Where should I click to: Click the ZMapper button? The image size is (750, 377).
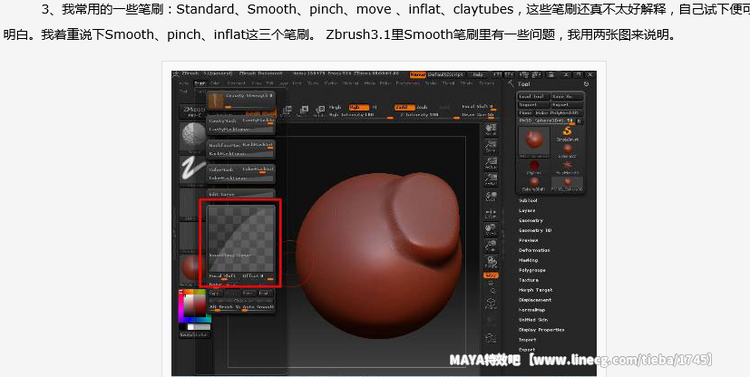pos(194,111)
